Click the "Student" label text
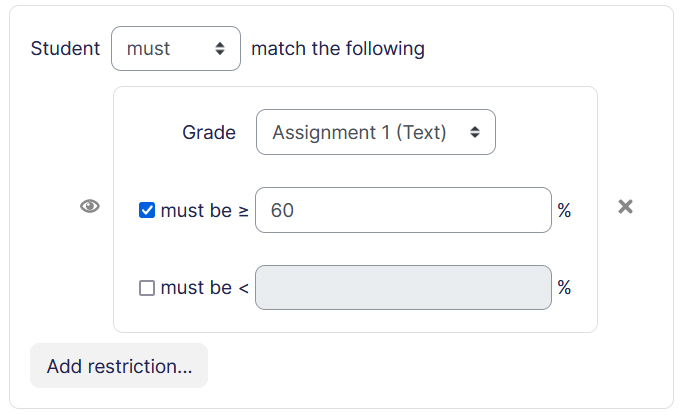The height and width of the screenshot is (415, 682). [66, 49]
